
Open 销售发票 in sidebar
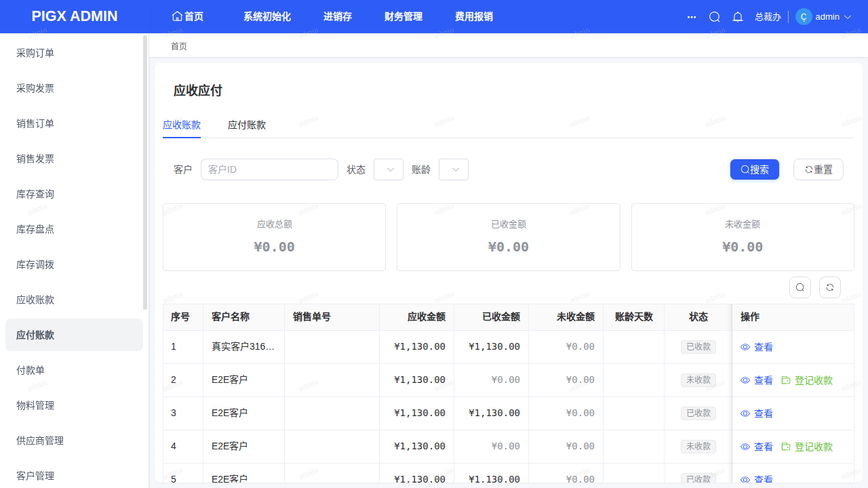74,159
